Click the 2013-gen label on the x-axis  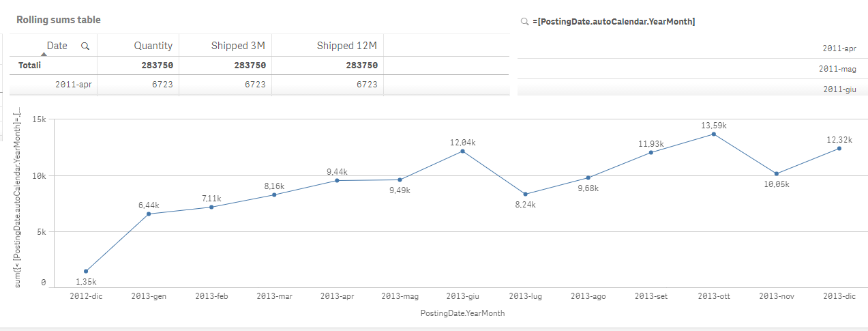point(148,297)
